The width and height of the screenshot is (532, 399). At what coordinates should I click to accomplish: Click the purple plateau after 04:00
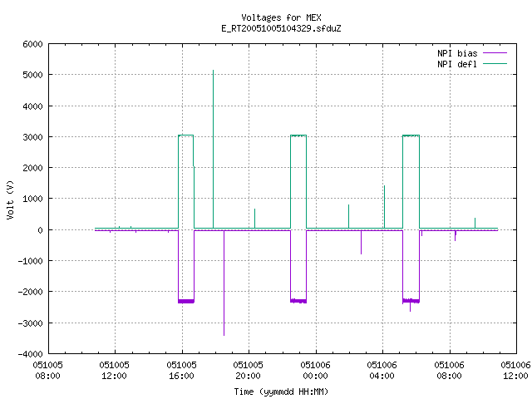[411, 301]
